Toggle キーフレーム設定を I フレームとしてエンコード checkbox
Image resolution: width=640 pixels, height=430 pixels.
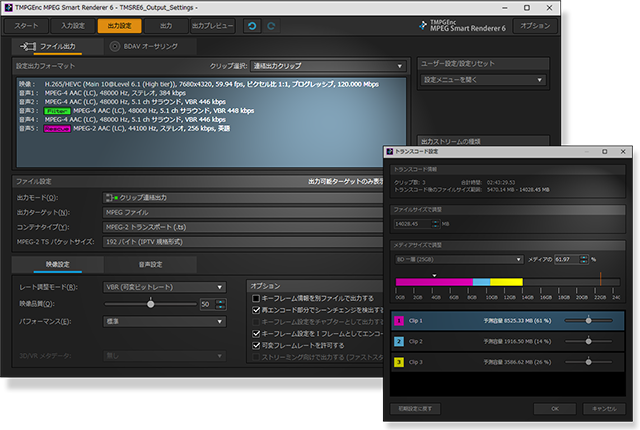[x=256, y=334]
